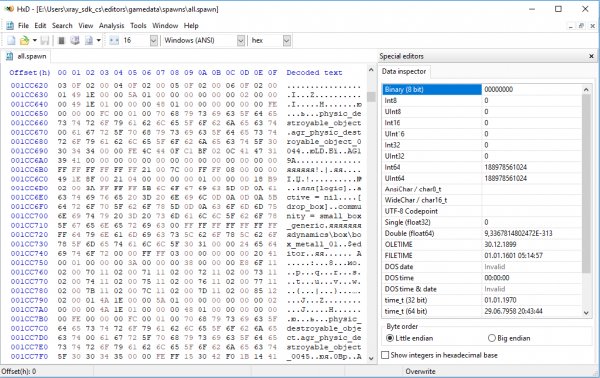Click offset 001CC7F0 in the hex view
600x378 pixels.
(x=29, y=356)
